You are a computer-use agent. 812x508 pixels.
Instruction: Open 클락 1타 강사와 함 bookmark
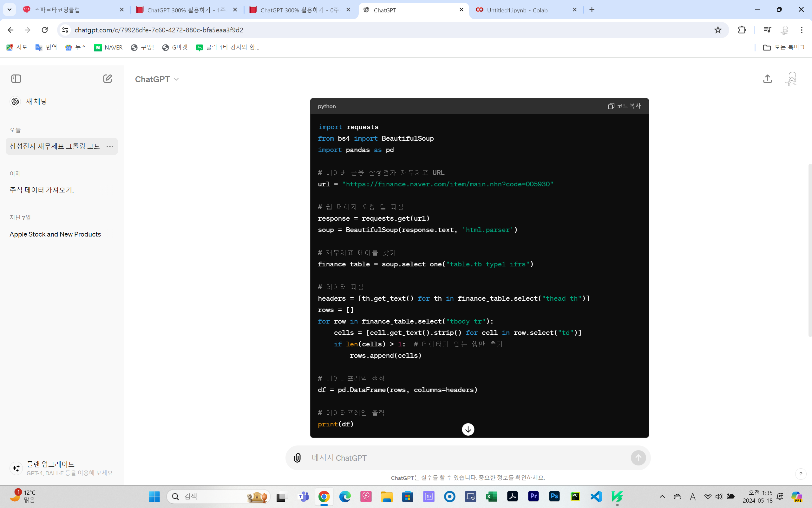tap(227, 47)
